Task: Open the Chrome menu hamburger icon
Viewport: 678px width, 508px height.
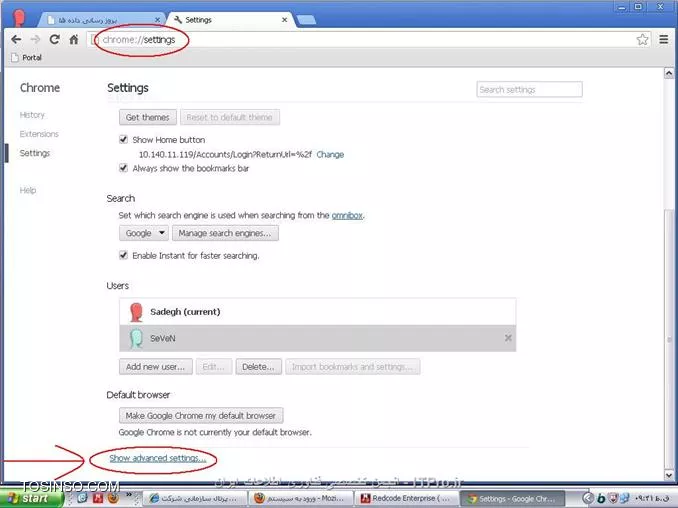Action: pos(664,40)
